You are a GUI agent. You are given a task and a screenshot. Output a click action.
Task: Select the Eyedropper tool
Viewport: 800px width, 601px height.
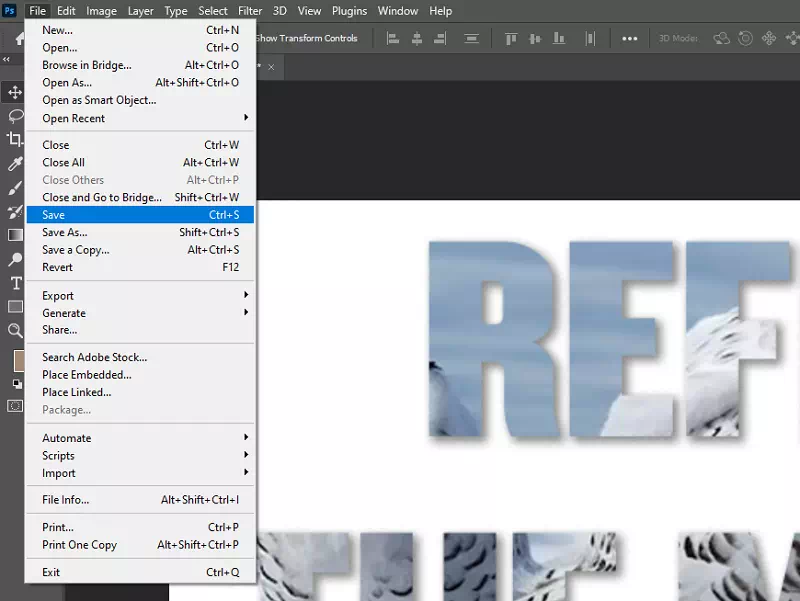coord(15,163)
